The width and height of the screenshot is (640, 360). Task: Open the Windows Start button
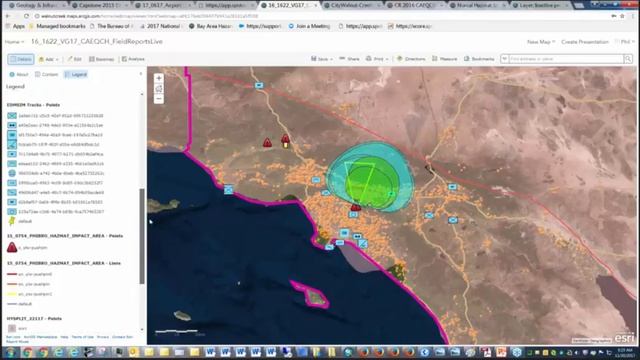[x=10, y=352]
